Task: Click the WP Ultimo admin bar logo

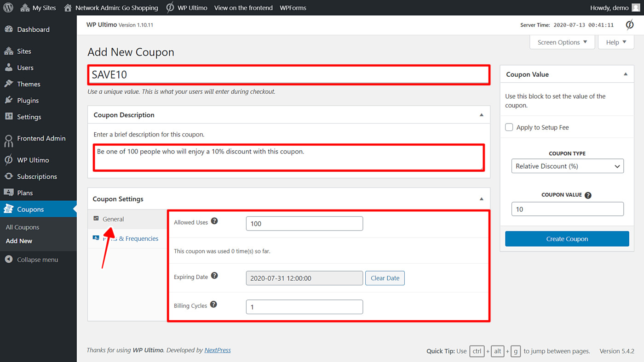Action: [x=170, y=8]
